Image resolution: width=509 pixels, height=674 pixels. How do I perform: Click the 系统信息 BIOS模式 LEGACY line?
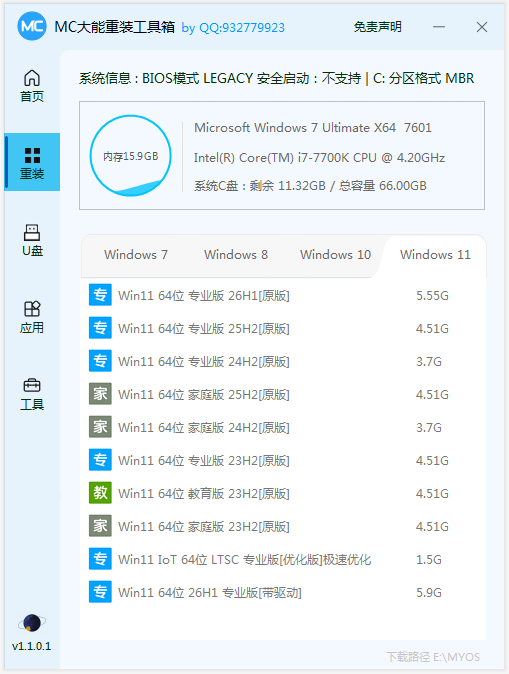click(276, 78)
